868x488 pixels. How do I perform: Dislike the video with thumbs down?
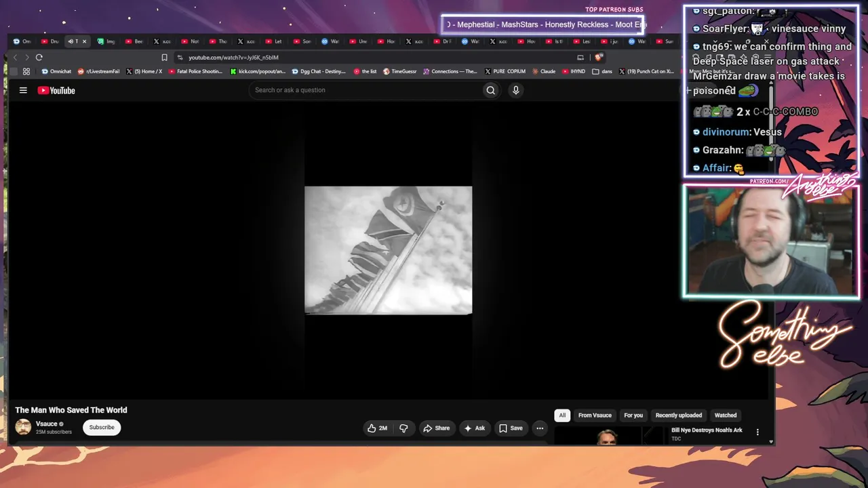(x=403, y=428)
